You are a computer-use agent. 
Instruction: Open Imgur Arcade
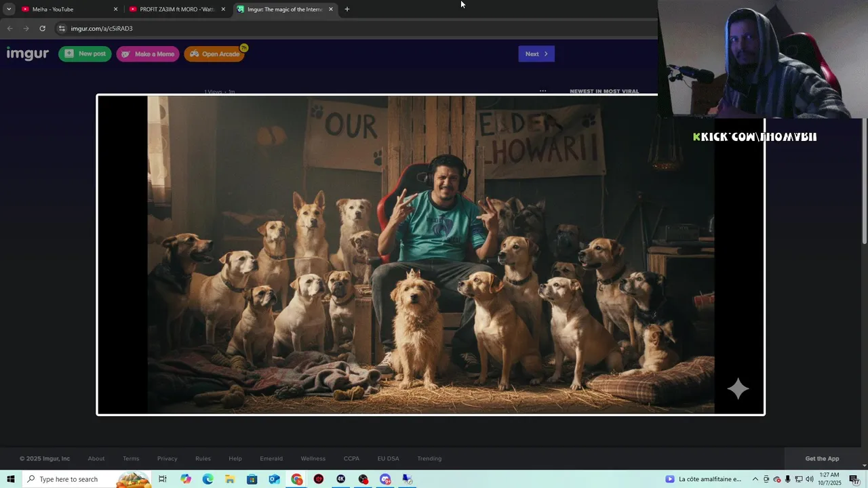point(214,54)
